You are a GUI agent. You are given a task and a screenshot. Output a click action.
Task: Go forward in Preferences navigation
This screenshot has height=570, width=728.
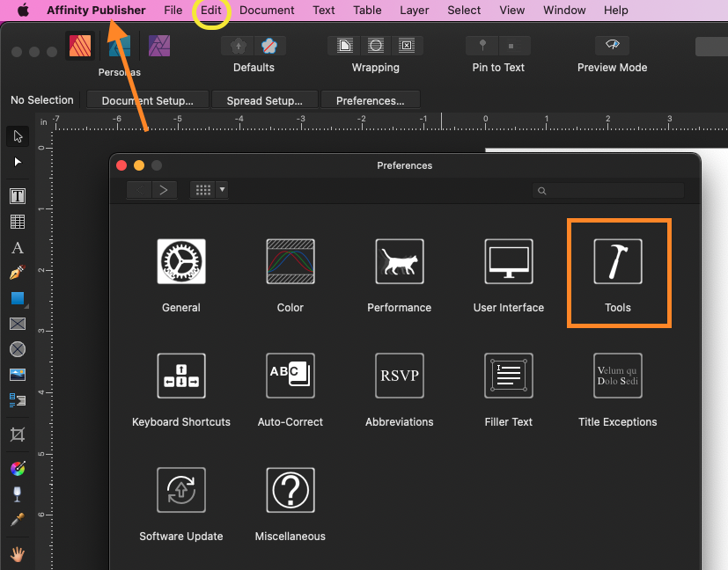[x=164, y=190]
